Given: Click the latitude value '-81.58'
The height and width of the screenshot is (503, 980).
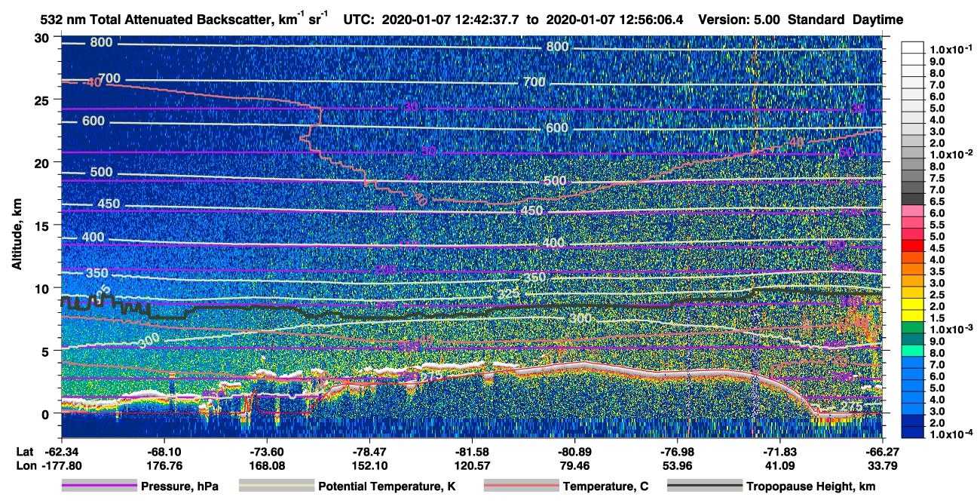Looking at the screenshot, I should pyautogui.click(x=472, y=452).
